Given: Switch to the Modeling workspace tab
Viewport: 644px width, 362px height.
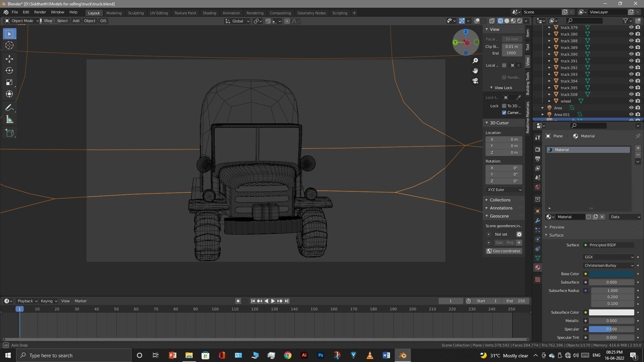Looking at the screenshot, I should [114, 13].
